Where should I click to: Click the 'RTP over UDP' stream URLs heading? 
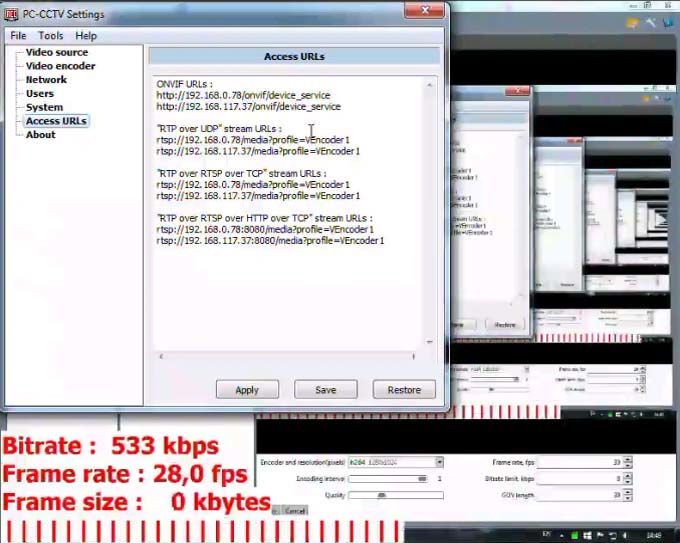[x=219, y=129]
